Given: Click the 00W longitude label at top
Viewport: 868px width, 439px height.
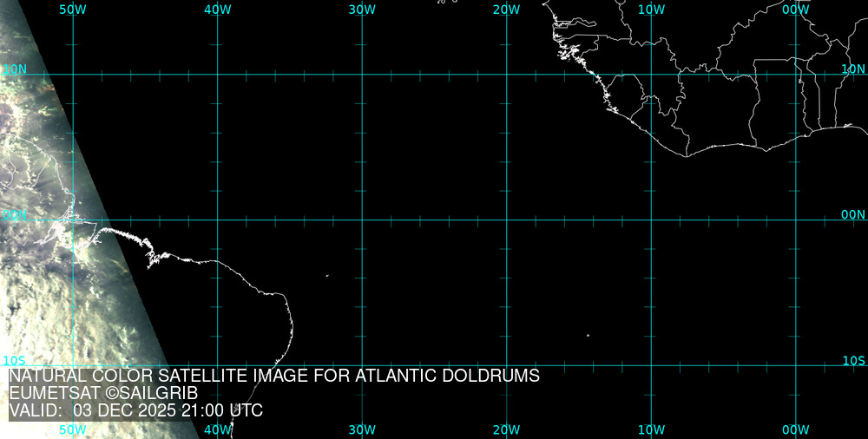Looking at the screenshot, I should [796, 10].
